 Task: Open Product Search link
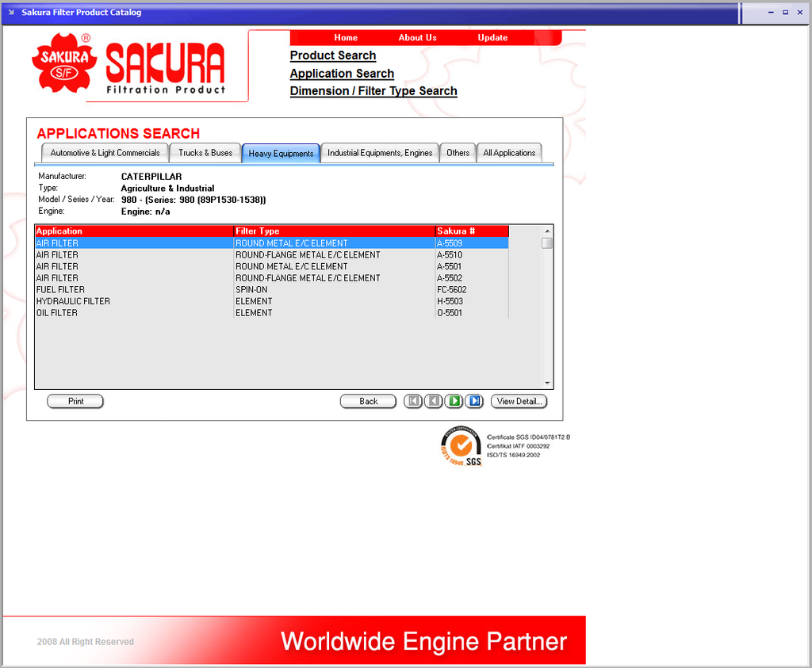tap(333, 55)
